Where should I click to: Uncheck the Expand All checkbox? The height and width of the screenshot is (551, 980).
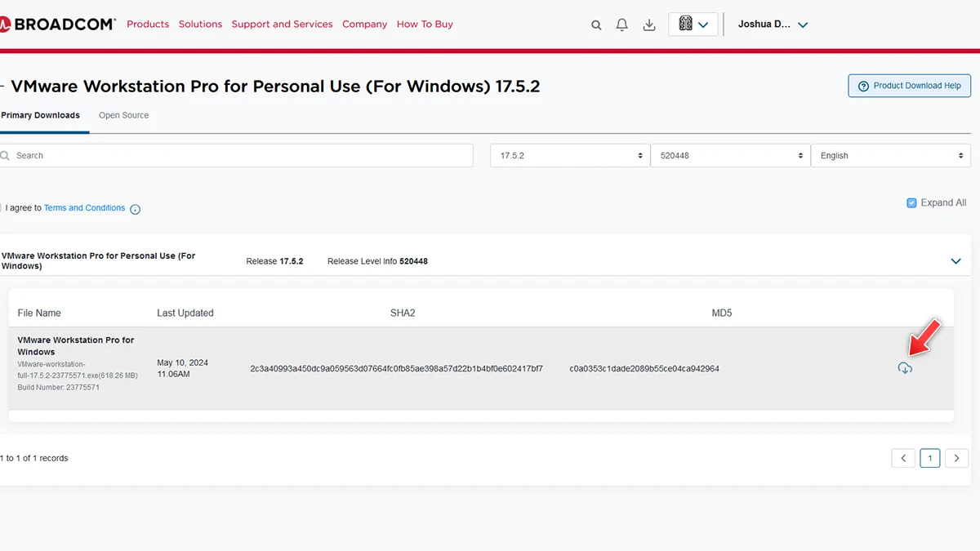911,202
